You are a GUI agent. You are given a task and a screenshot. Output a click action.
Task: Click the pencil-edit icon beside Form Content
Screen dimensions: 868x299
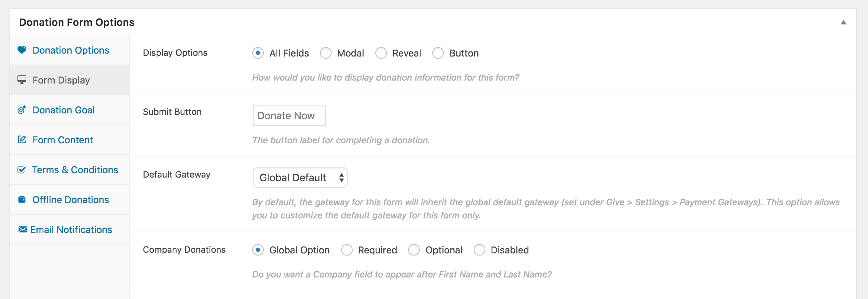click(x=22, y=140)
